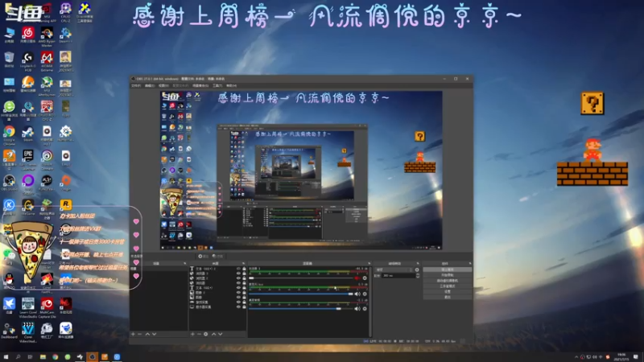644x362 pixels.
Task: Open second mixer channel gear settings
Action: (365, 294)
